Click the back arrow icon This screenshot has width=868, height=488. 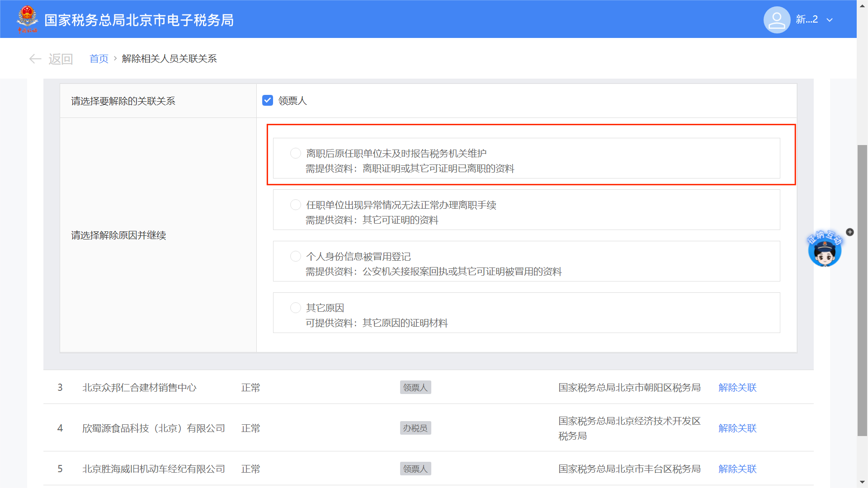(x=35, y=59)
